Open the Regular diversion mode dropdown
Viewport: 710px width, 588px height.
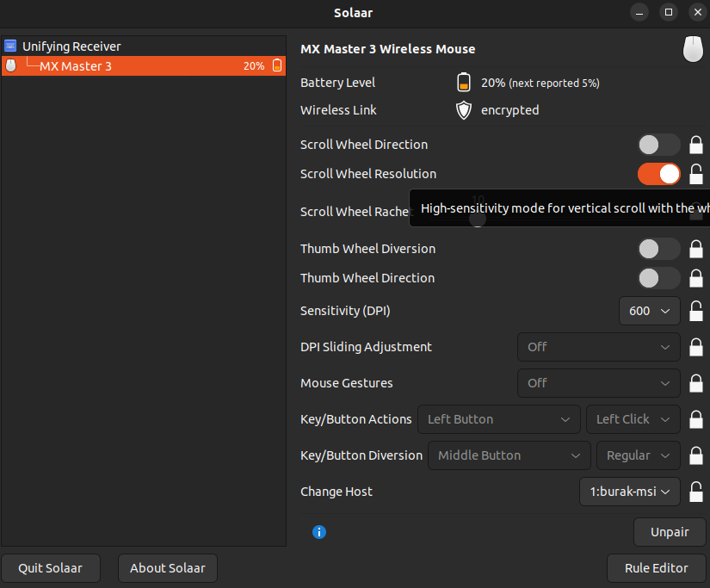[x=639, y=455]
